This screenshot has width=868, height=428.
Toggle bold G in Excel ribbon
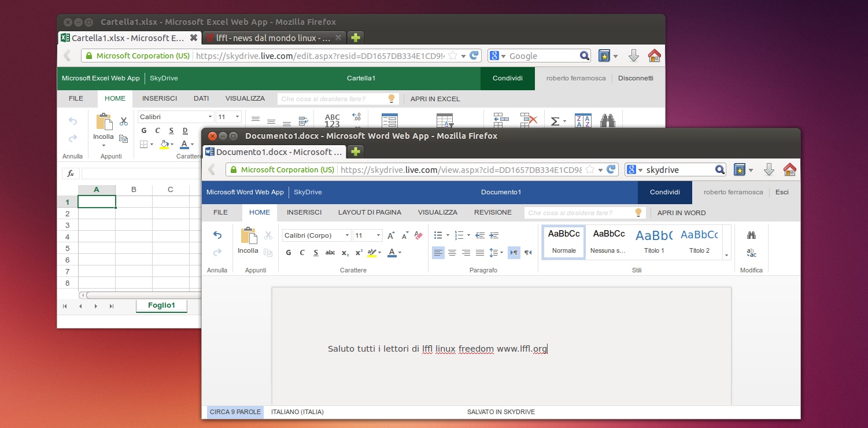143,131
